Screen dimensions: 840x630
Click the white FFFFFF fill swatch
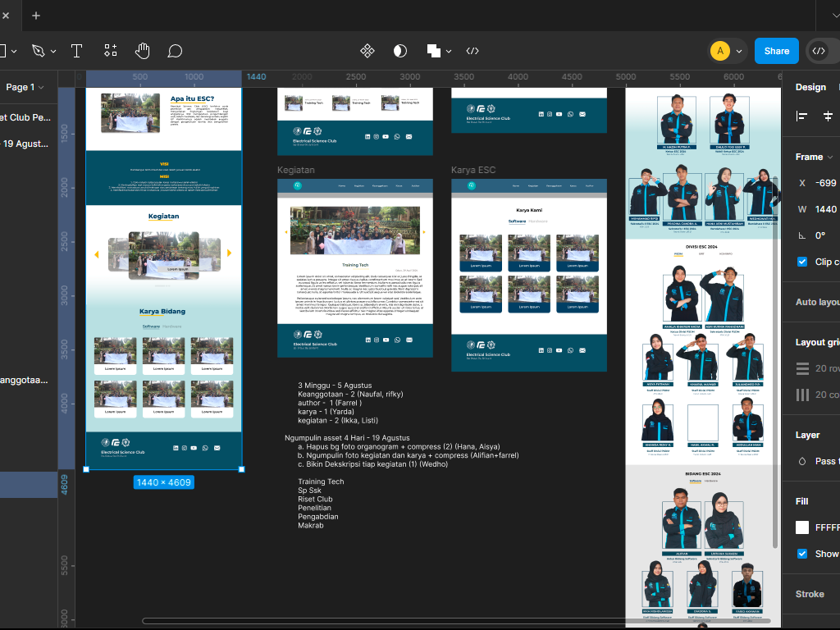click(x=801, y=527)
